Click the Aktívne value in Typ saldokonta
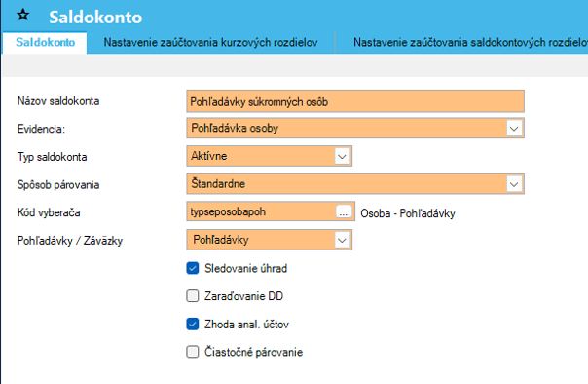 209,156
